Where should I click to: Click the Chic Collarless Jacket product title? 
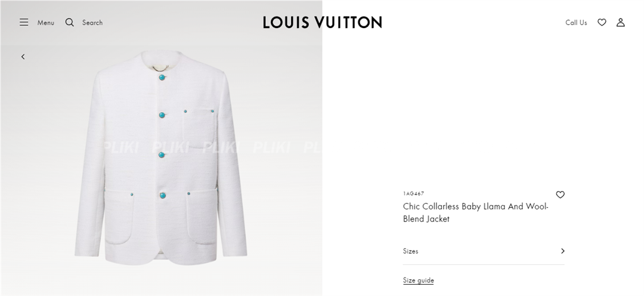pos(476,212)
